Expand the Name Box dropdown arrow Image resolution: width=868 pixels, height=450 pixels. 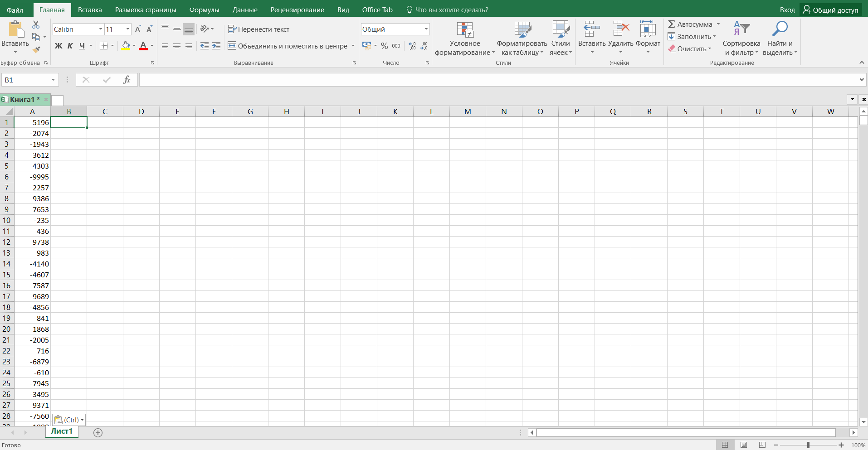pos(53,80)
